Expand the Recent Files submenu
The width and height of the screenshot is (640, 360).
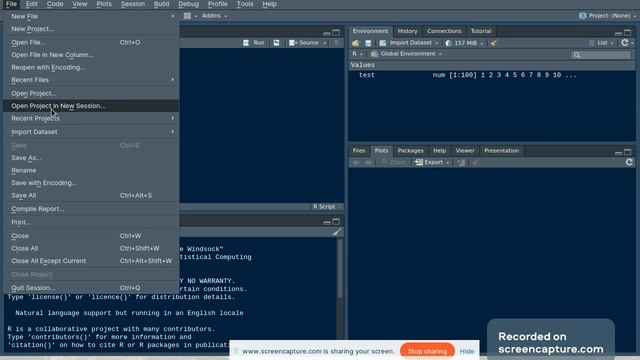click(x=91, y=80)
